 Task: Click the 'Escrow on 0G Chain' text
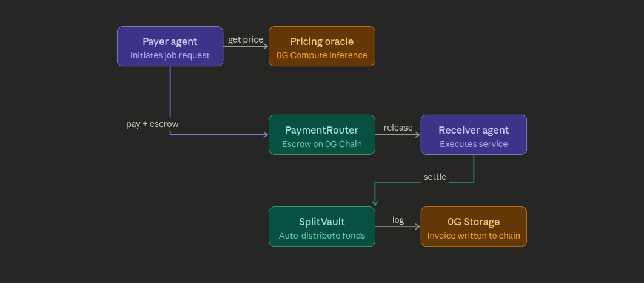(x=321, y=144)
